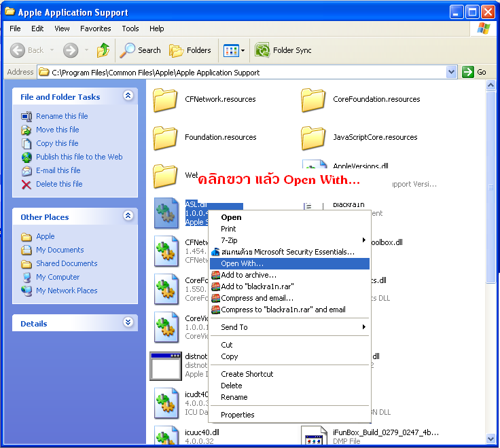Go to Shared Documents

pyautogui.click(x=67, y=263)
